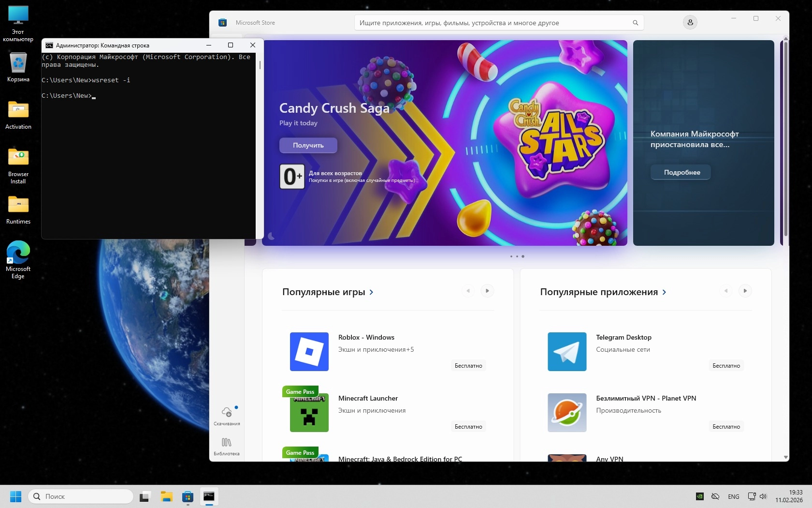812x508 pixels.
Task: Click the magnifier icon in Store search
Action: pos(635,23)
